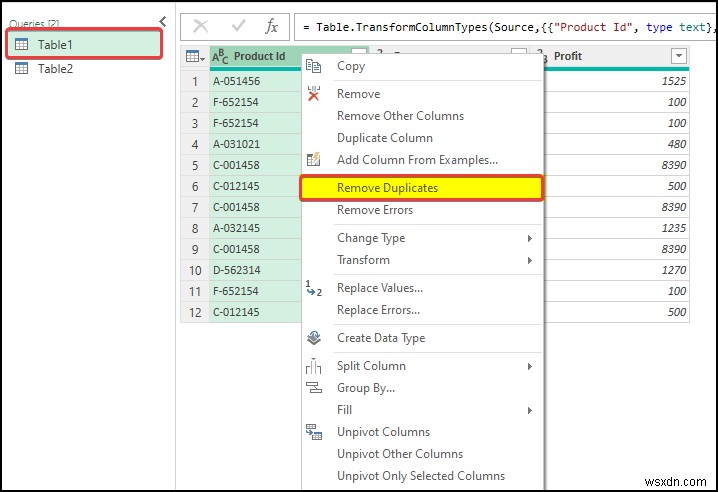Click the Split Column icon
Image resolution: width=718 pixels, height=492 pixels.
coord(314,366)
